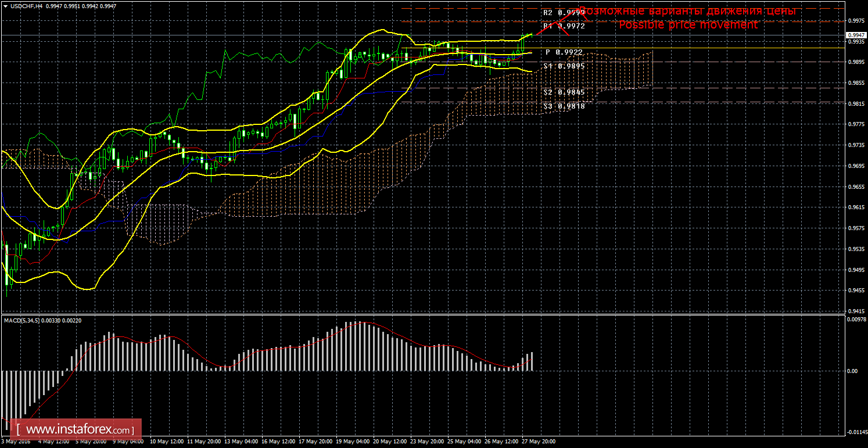This screenshot has height=448, width=868.
Task: Click the S3 0.9818 support label
Action: 564,106
